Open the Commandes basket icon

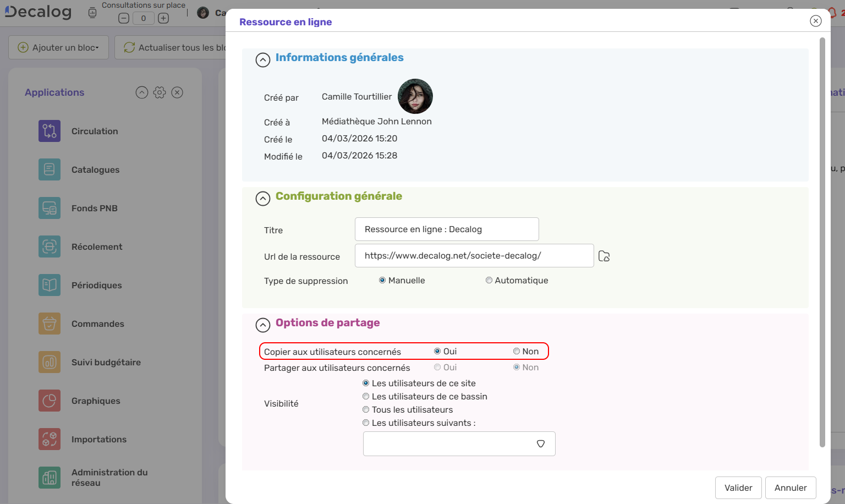(50, 324)
